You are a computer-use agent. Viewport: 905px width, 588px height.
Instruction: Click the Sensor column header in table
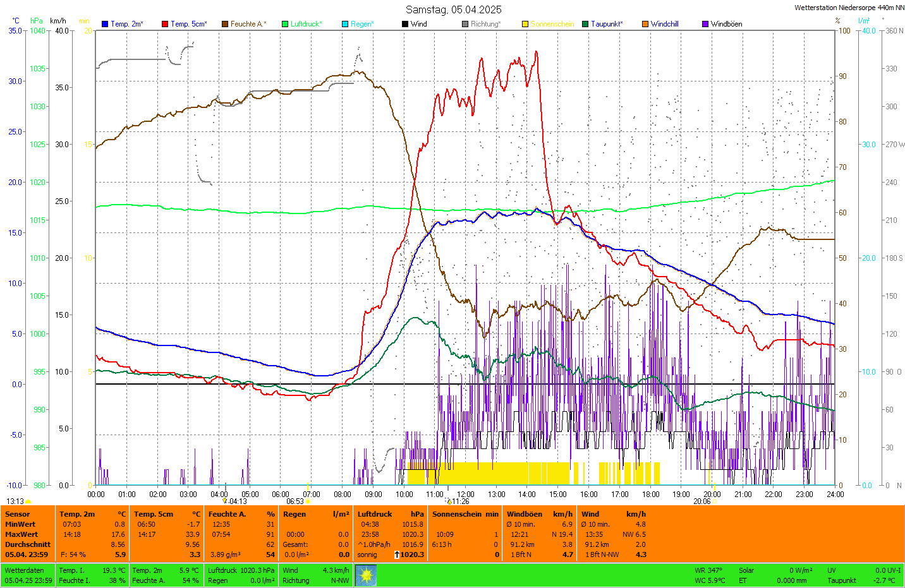[18, 514]
